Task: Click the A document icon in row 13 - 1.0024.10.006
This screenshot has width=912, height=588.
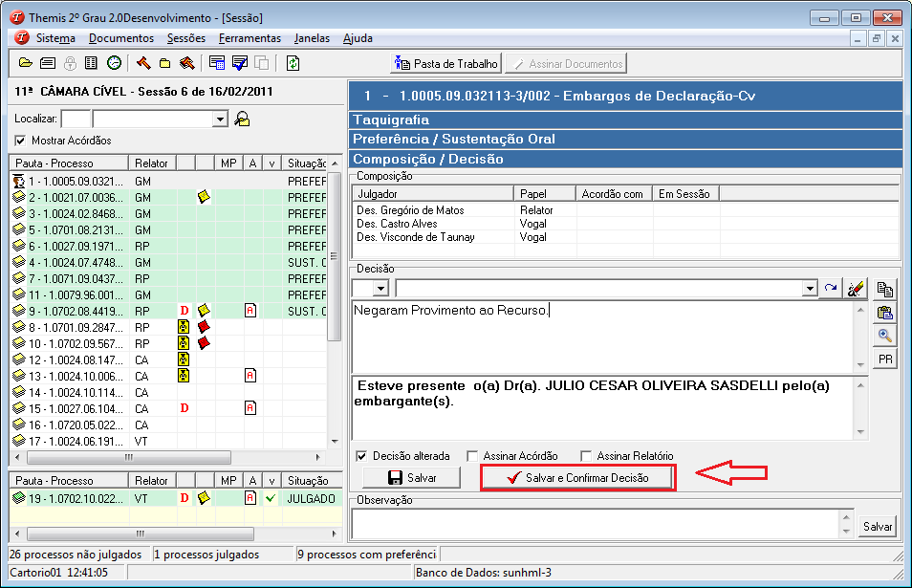Action: [x=250, y=376]
